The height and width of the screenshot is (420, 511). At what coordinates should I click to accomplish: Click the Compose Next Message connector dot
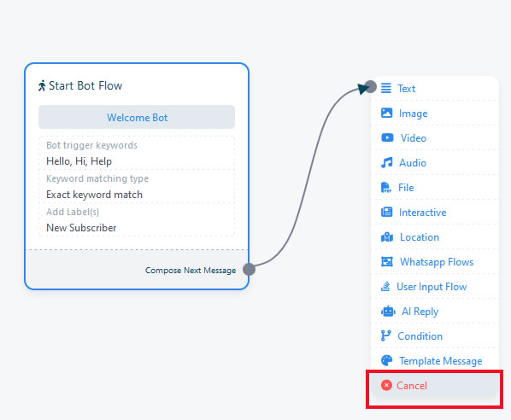click(x=249, y=269)
